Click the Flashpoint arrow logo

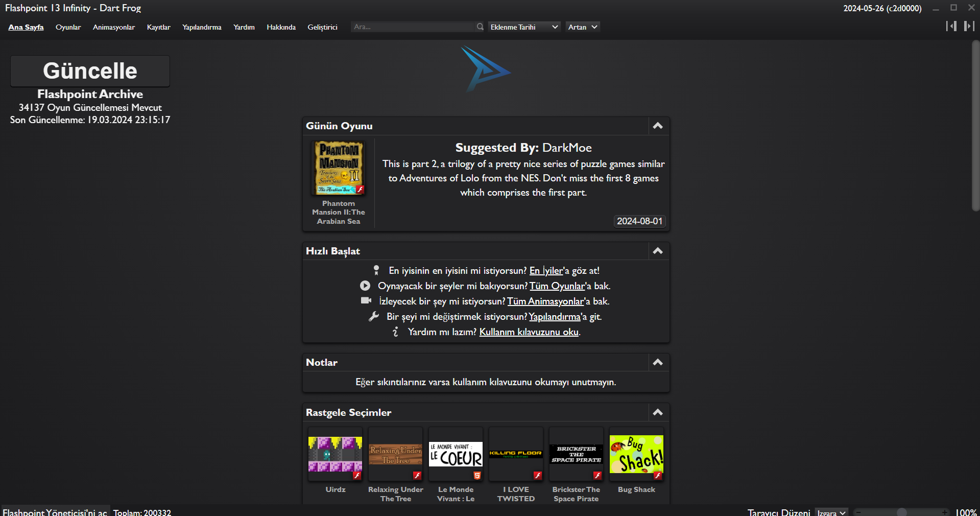coord(486,69)
